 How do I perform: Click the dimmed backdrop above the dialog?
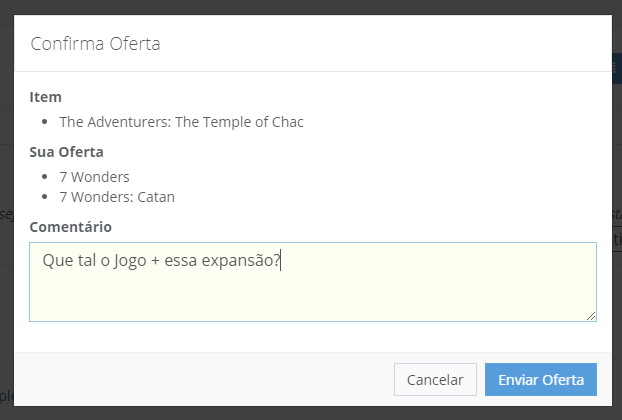point(300,7)
